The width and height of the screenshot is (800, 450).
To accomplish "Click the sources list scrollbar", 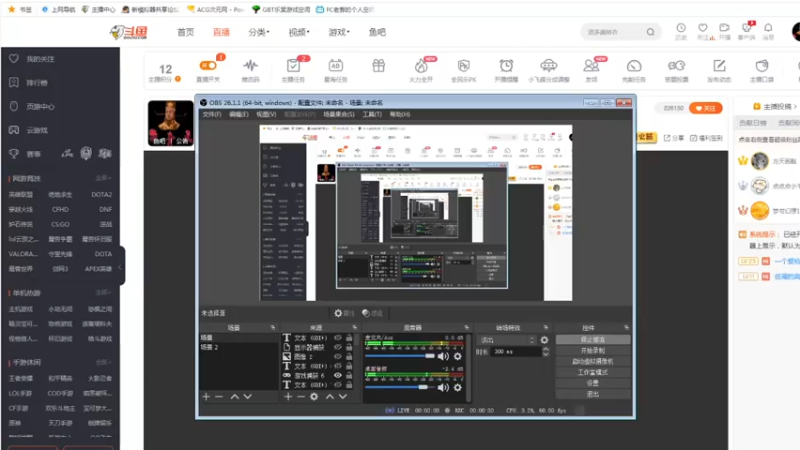I will 358,361.
